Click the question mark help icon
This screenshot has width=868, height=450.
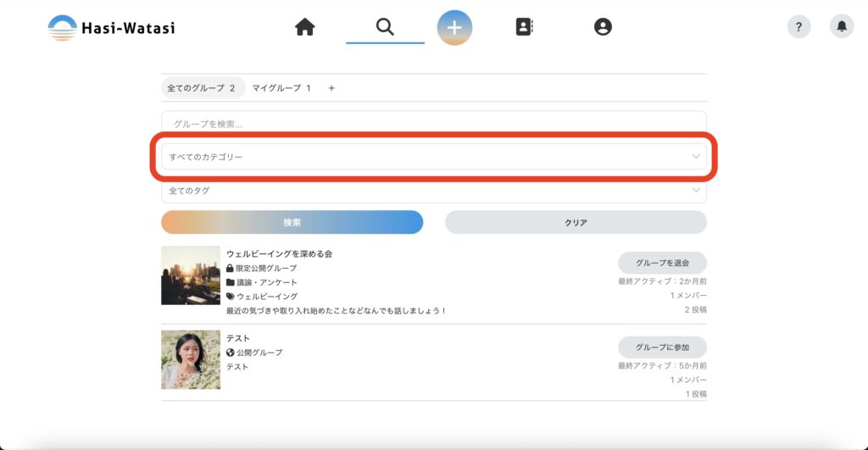tap(798, 27)
